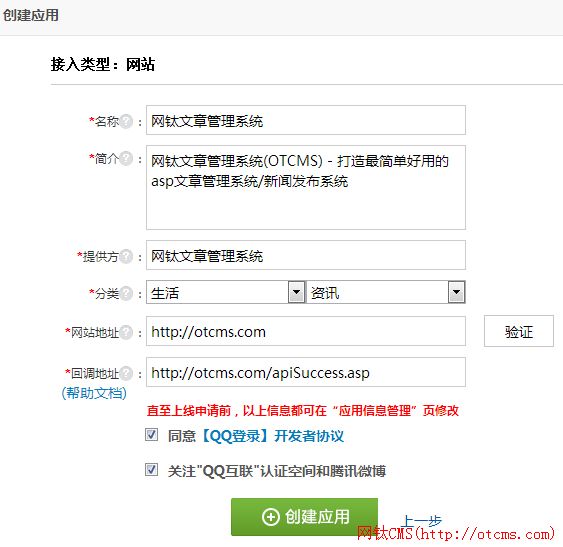
Task: Toggle the 关注 QQ互联 认证空间 checkbox
Action: [151, 469]
